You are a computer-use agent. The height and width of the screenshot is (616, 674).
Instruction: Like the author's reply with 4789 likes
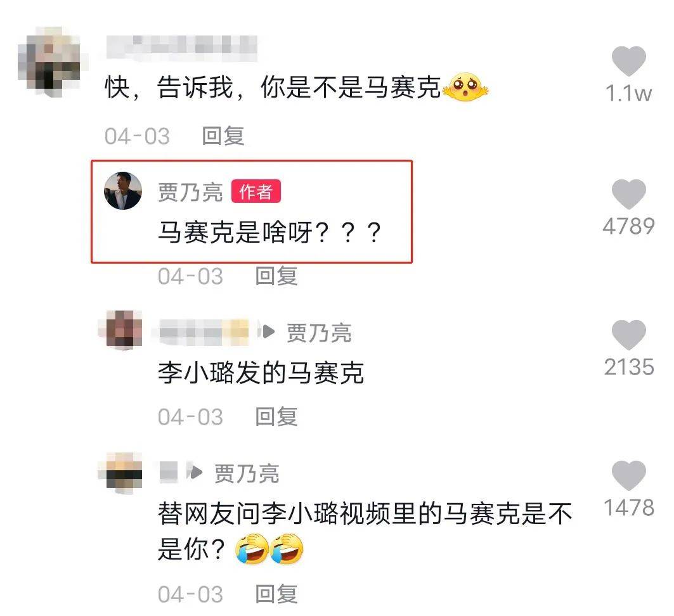click(628, 194)
